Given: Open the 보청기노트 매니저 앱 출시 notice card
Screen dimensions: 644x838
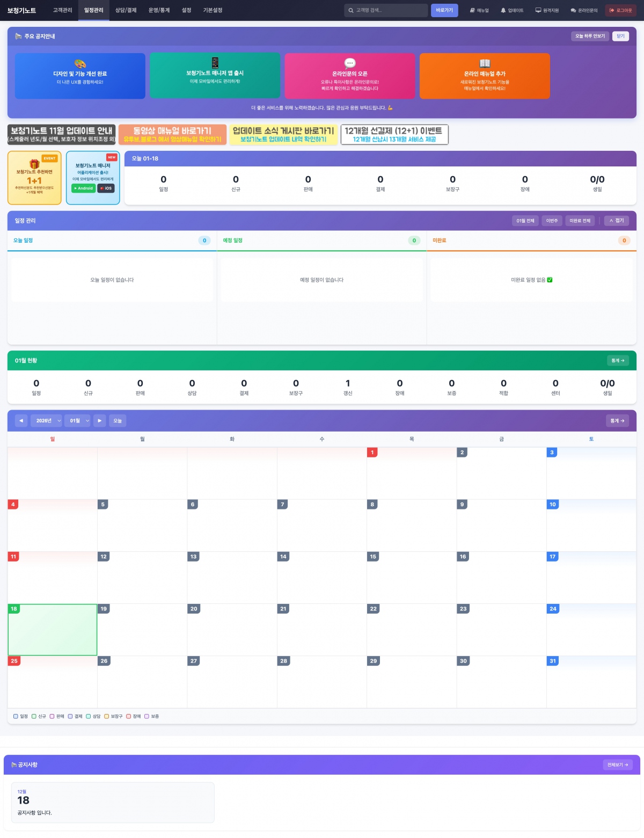Looking at the screenshot, I should 216,76.
